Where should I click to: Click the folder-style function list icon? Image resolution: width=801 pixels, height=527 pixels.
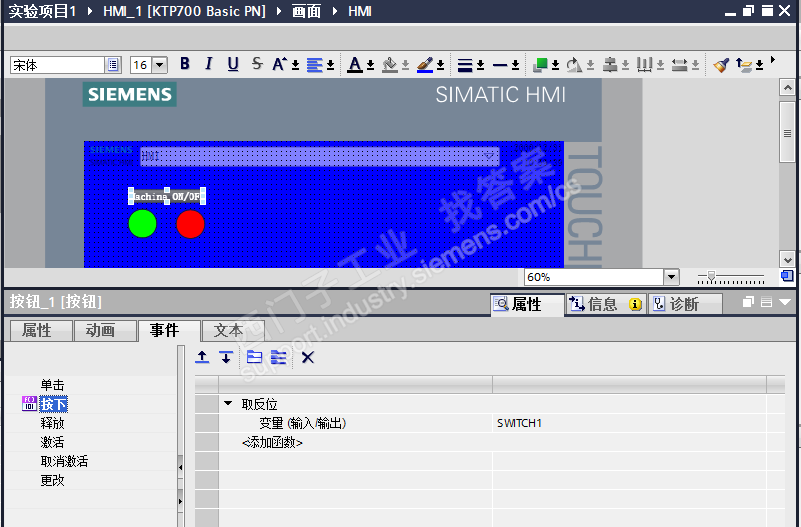pyautogui.click(x=254, y=357)
